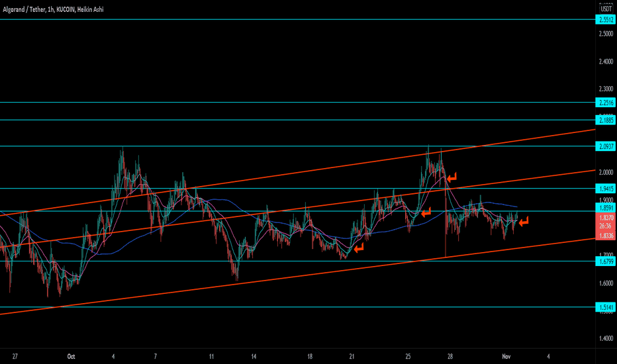The height and width of the screenshot is (364, 617).
Task: Click the red 1.8370 current price label
Action: [606, 218]
